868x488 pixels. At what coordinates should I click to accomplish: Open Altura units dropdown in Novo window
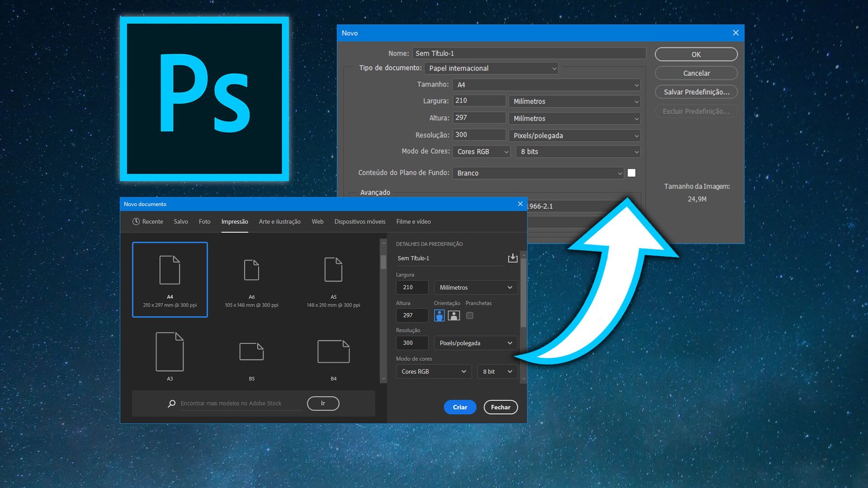[x=575, y=118]
